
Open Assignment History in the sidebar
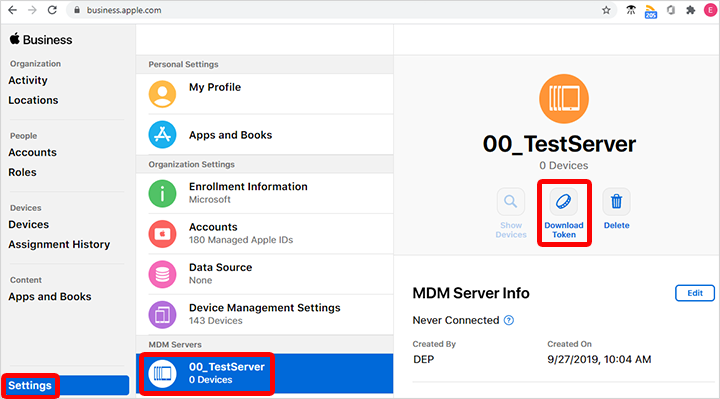pyautogui.click(x=59, y=244)
